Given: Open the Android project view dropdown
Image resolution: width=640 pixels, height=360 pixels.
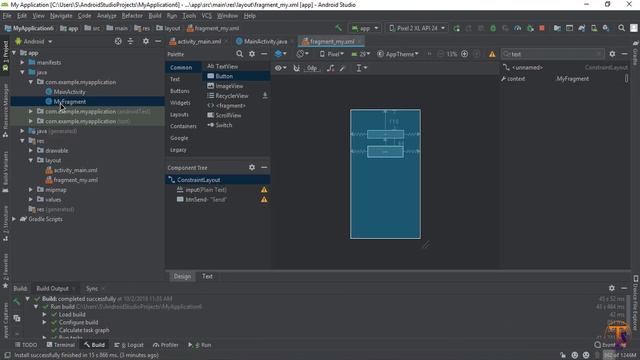Looking at the screenshot, I should pyautogui.click(x=34, y=41).
